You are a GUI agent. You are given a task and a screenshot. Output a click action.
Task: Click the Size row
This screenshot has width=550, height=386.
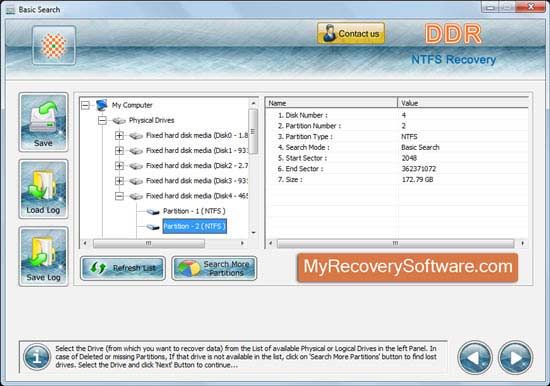tap(397, 180)
